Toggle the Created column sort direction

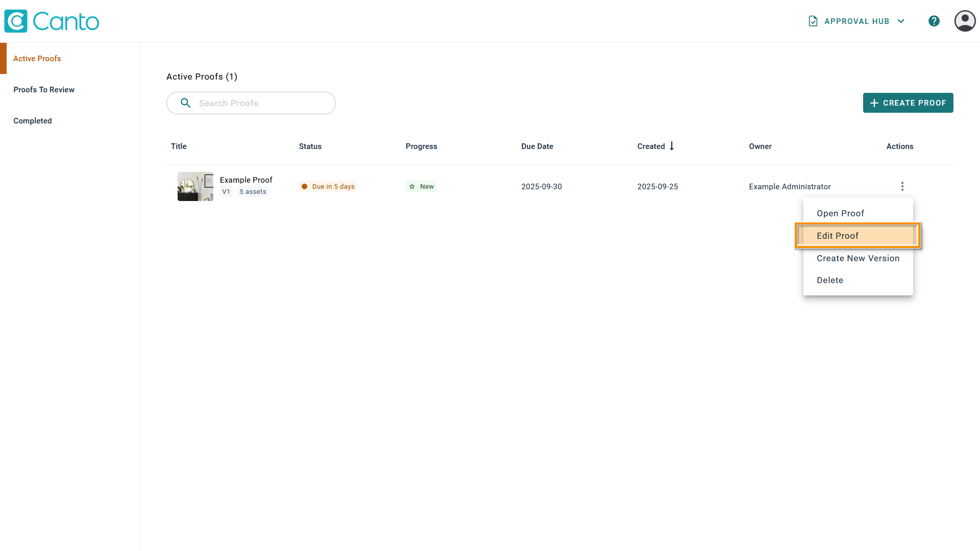(671, 146)
